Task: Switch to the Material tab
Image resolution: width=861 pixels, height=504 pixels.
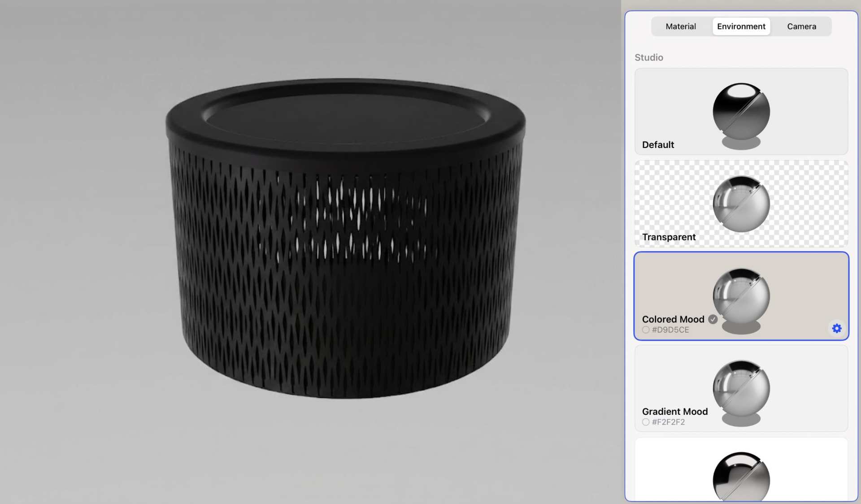Action: (x=680, y=26)
